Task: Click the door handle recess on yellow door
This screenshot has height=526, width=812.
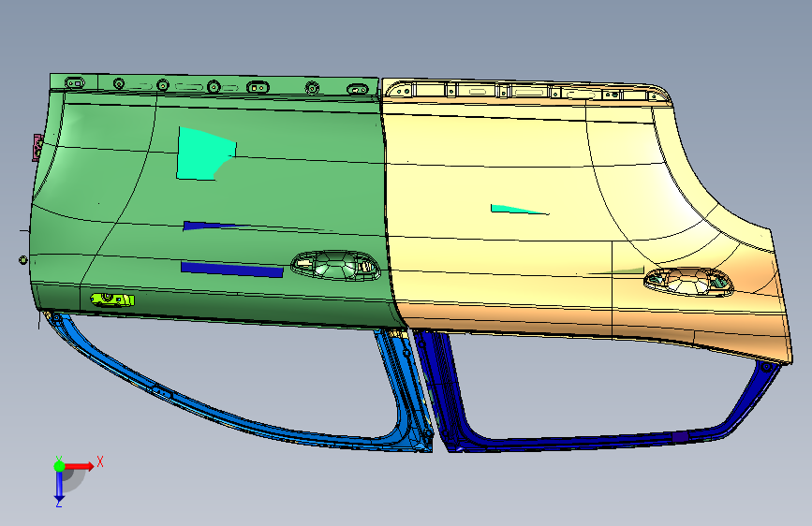Action: (x=688, y=282)
